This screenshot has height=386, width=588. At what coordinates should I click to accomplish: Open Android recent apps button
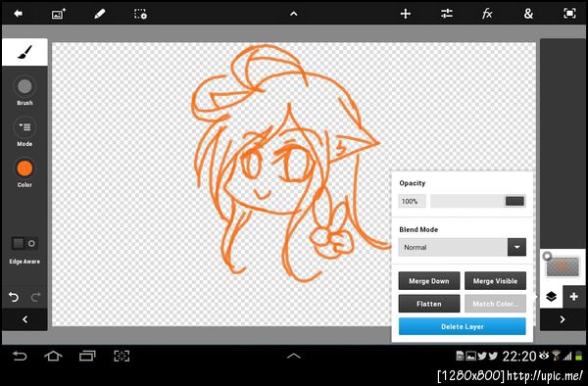[x=87, y=356]
